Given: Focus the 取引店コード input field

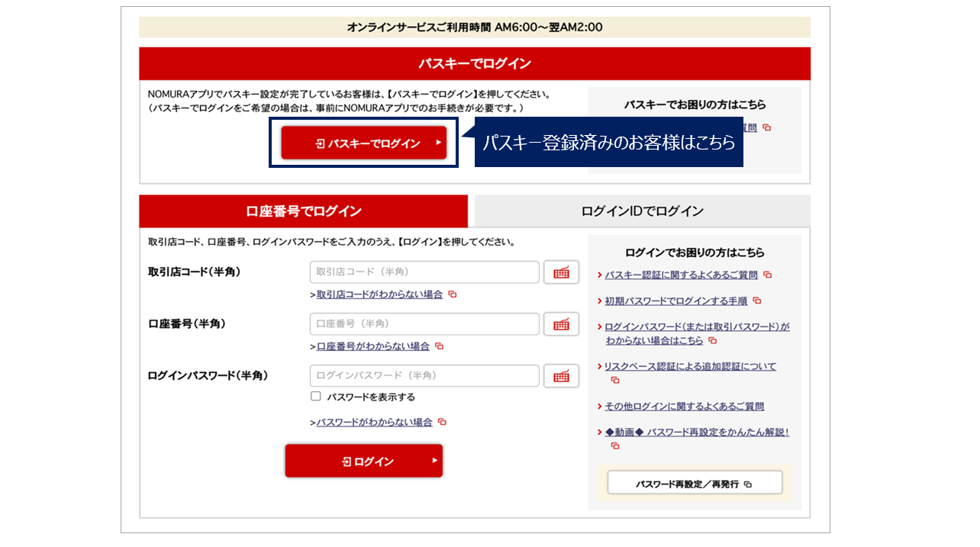Looking at the screenshot, I should click(424, 272).
